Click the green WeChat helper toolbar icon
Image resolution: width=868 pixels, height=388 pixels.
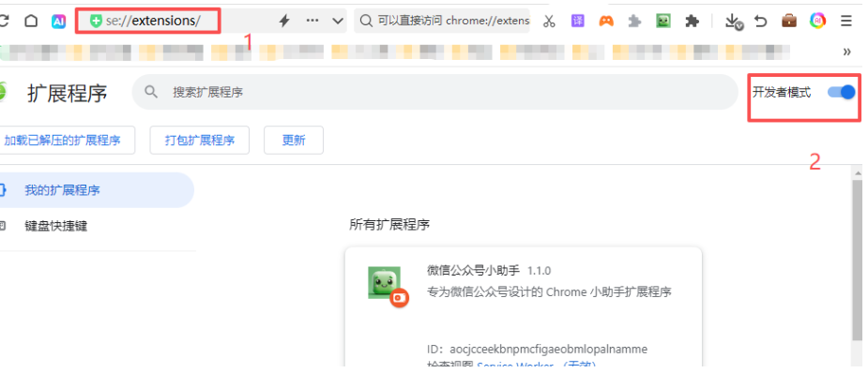pyautogui.click(x=663, y=21)
